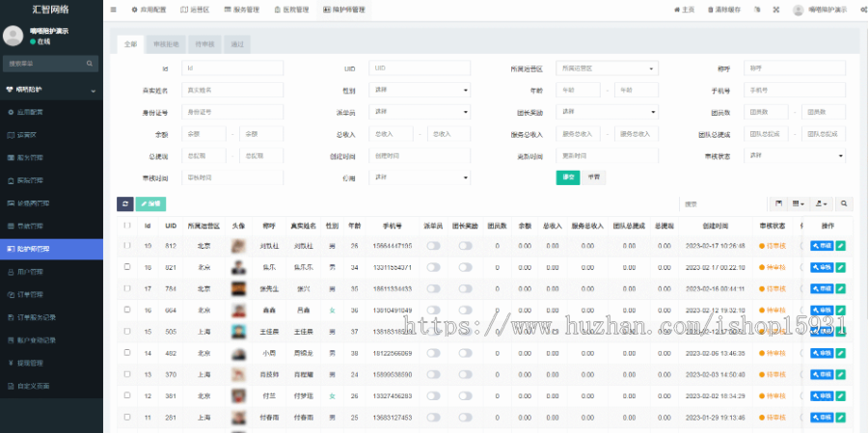This screenshot has width=868, height=433.
Task: Click green pencil edit icon for Id 12
Action: pos(841,396)
